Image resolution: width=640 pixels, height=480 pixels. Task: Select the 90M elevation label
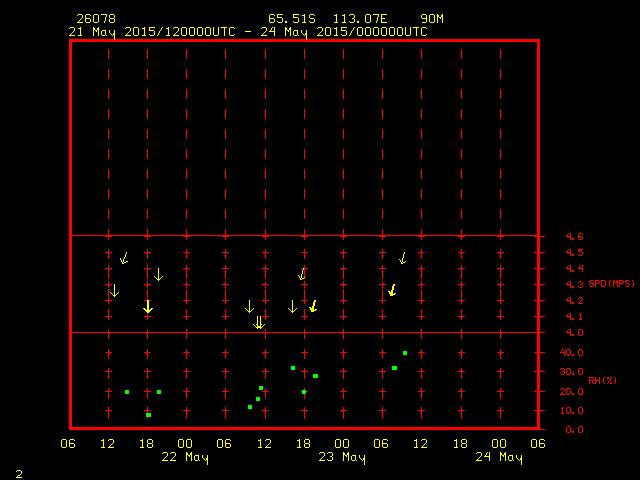tap(432, 19)
